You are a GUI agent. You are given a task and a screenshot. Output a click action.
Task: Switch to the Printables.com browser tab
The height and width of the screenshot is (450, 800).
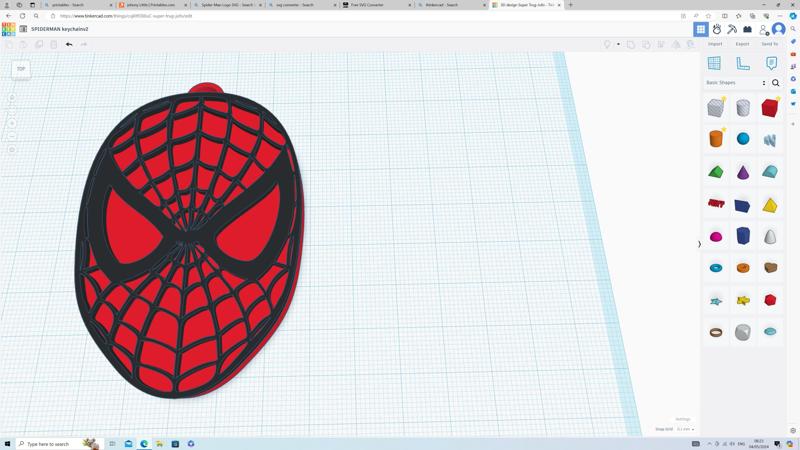coord(151,5)
